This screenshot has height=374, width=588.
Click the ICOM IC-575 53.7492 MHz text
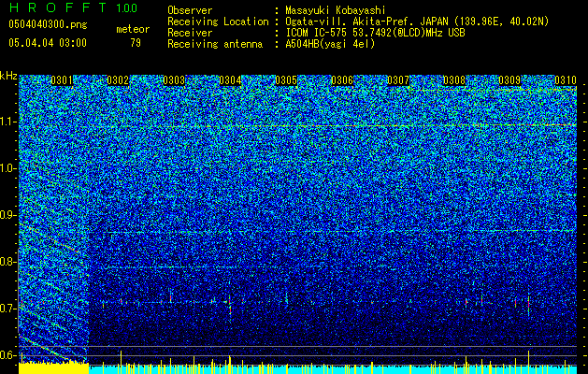coord(375,33)
